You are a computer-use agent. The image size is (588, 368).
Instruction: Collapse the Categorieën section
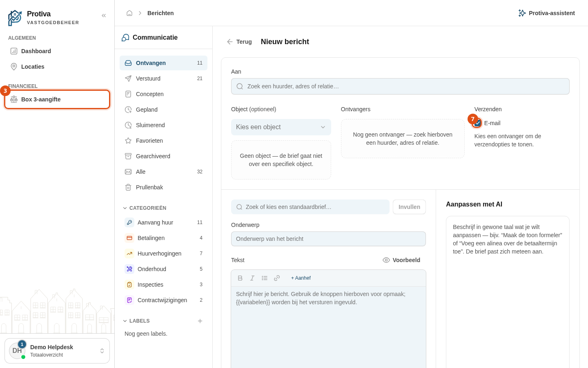[x=145, y=208]
